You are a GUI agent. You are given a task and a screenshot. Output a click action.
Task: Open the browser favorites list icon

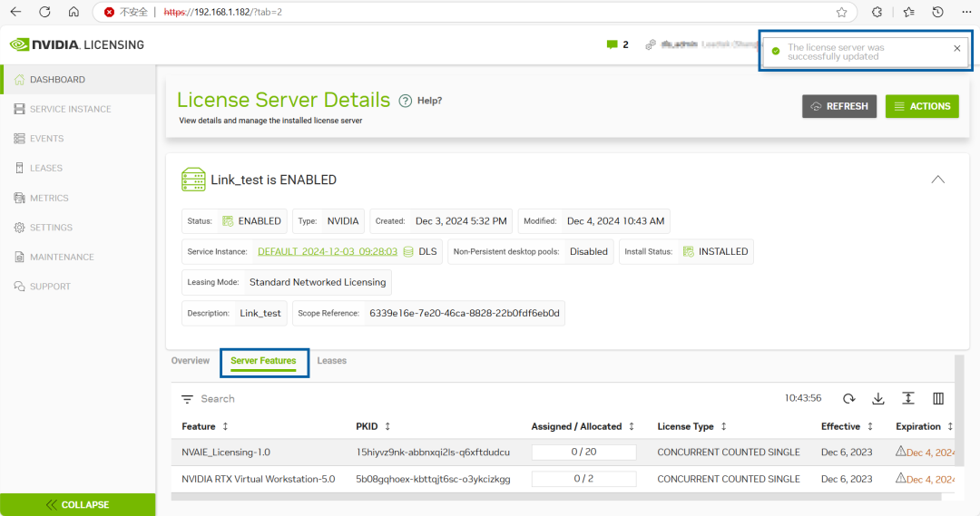[x=908, y=12]
